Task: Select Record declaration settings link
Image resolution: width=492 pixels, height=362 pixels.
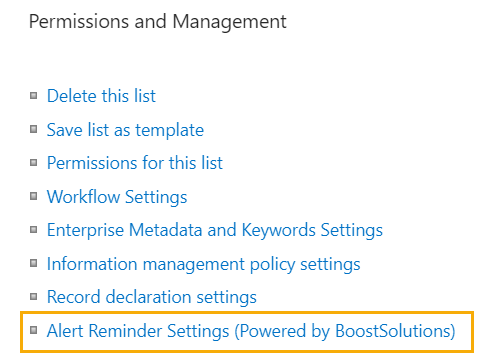Action: click(152, 297)
